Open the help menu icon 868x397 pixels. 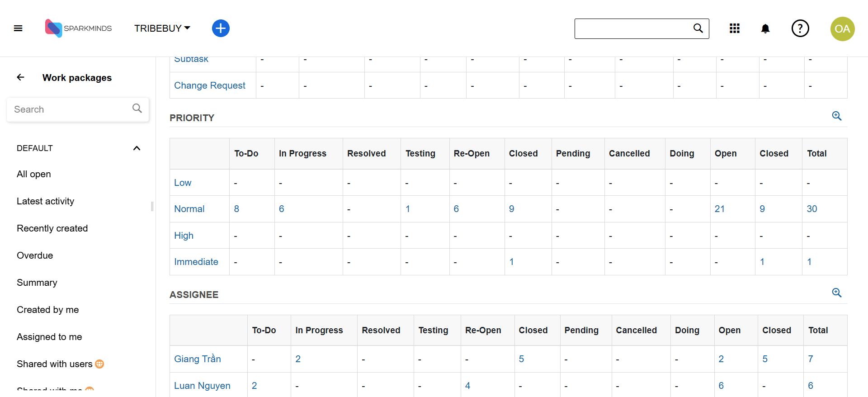click(800, 28)
